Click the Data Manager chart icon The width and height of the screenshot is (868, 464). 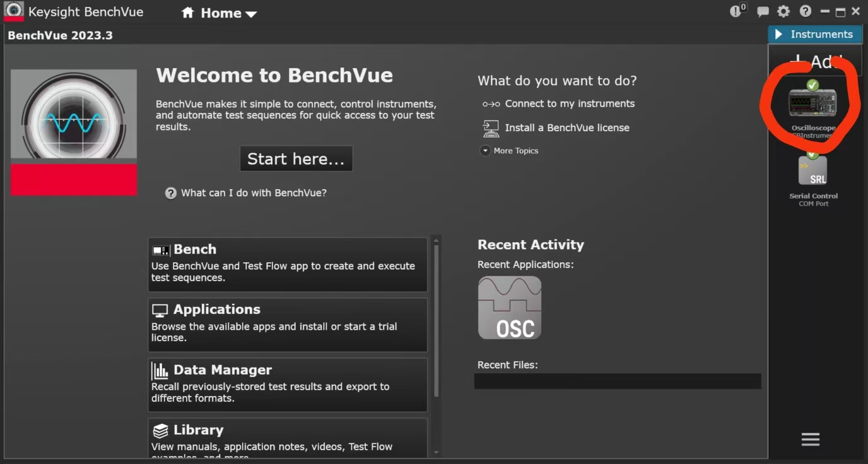[160, 371]
